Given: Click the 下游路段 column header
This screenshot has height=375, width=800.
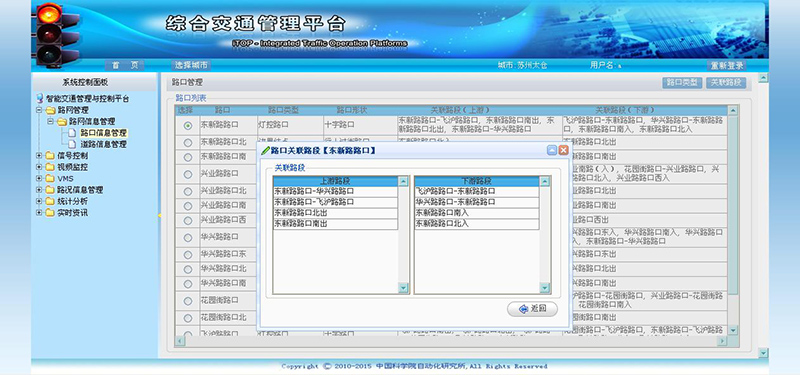Looking at the screenshot, I should (477, 181).
